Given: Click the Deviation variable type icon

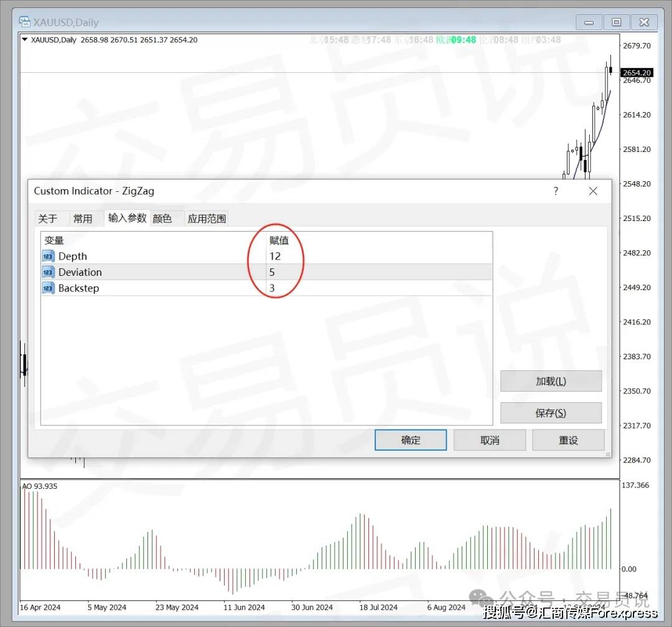Looking at the screenshot, I should pos(49,272).
